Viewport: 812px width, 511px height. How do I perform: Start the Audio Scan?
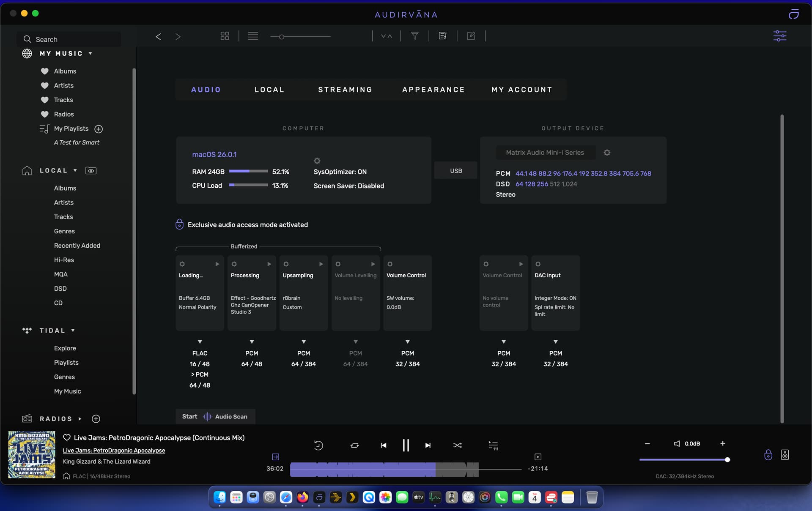tap(215, 417)
